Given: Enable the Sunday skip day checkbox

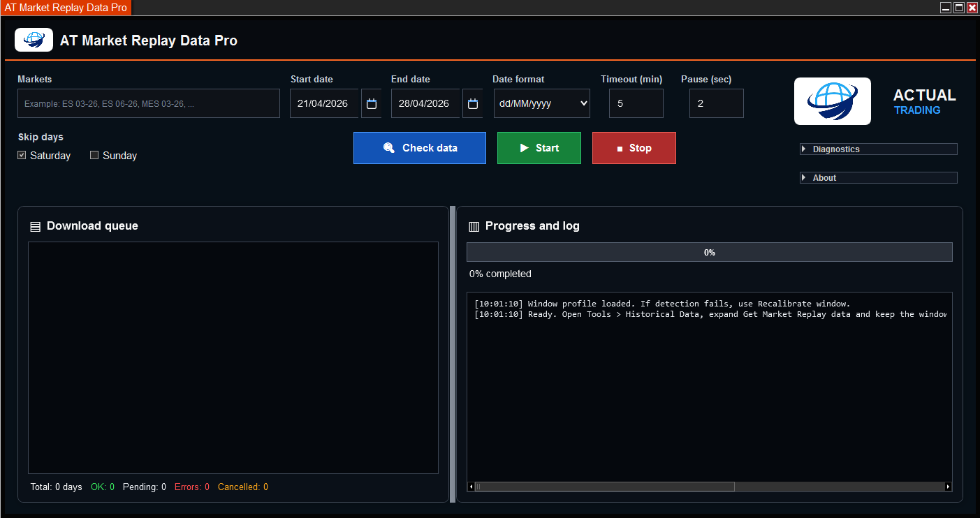Looking at the screenshot, I should 94,156.
